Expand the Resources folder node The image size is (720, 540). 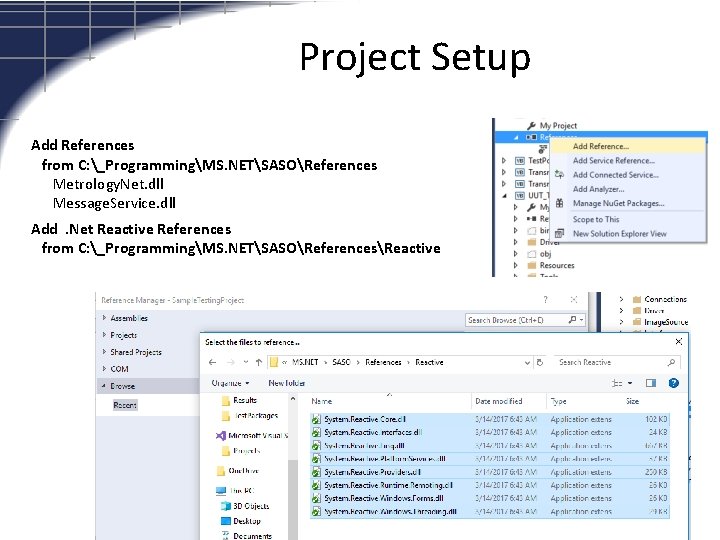point(516,265)
